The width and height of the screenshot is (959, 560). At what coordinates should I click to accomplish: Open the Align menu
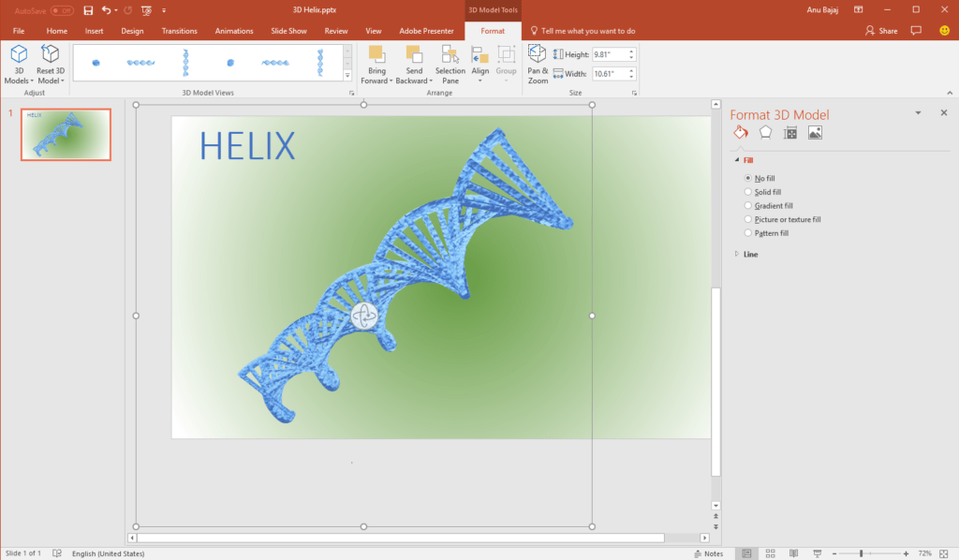[480, 65]
